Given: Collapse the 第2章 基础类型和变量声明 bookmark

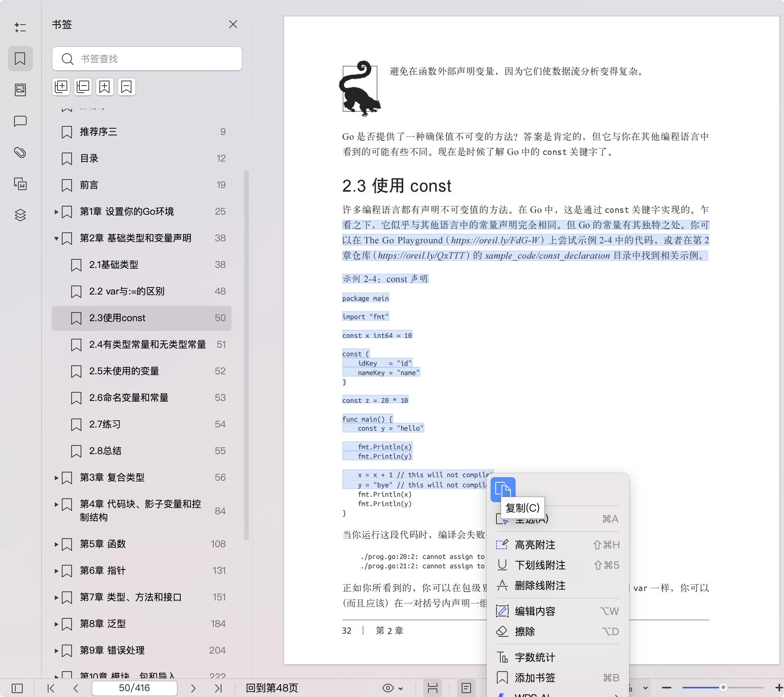Looking at the screenshot, I should click(56, 238).
